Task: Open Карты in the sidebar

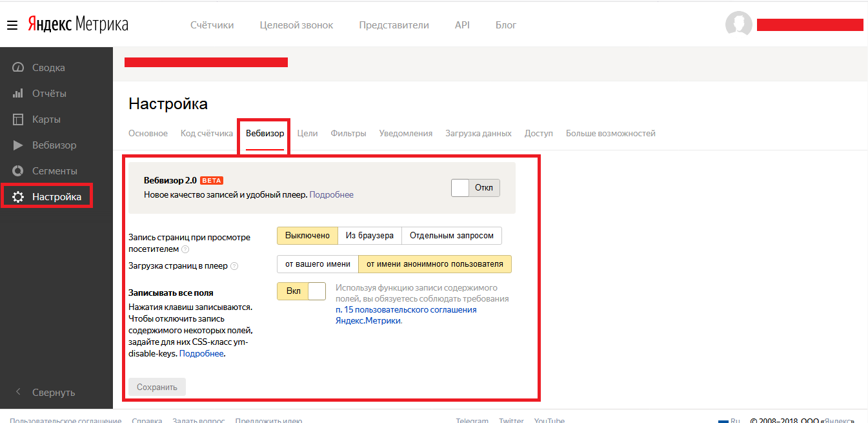Action: (46, 119)
